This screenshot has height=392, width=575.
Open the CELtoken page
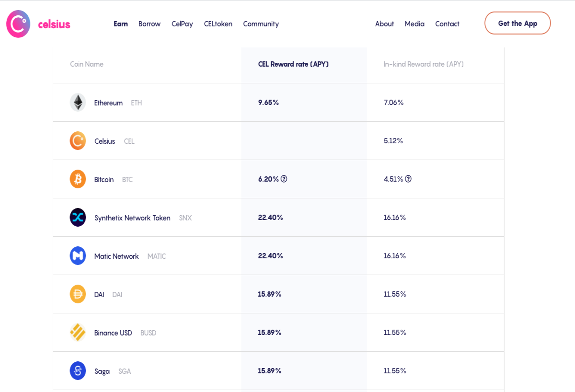(x=218, y=24)
